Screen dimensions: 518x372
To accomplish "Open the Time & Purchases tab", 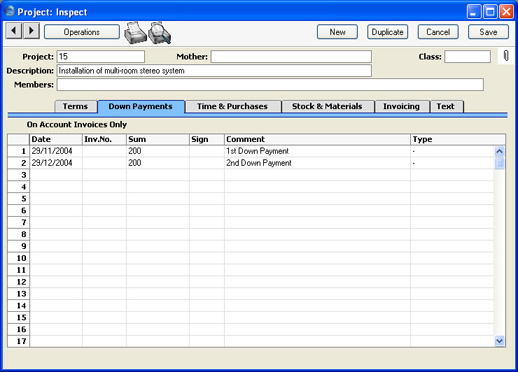I will click(232, 106).
